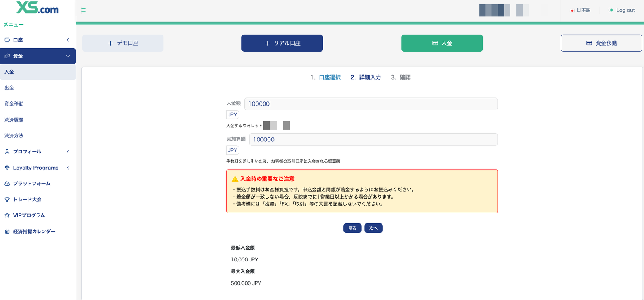The width and height of the screenshot is (644, 300).
Task: Click the 入金額 amount input field
Action: 371,104
